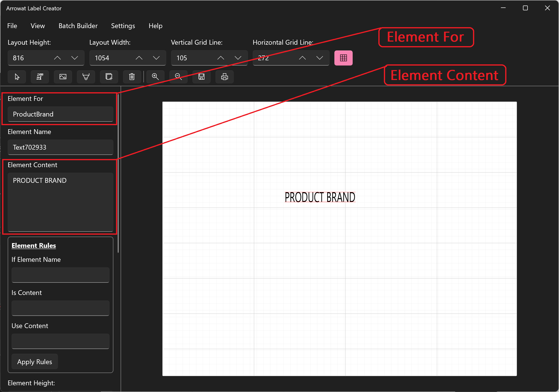Toggle the grid display on
Screen dimensions: 559x392
pos(344,58)
